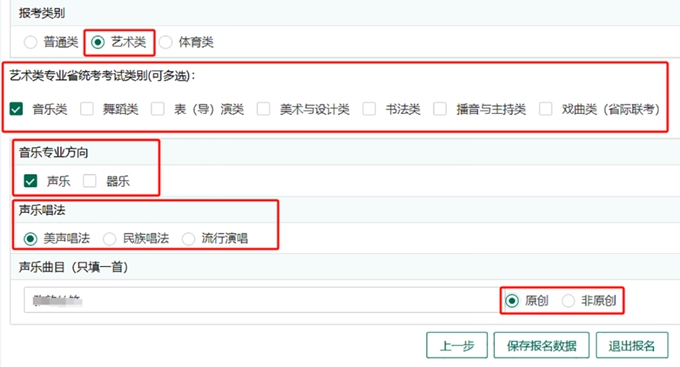Click the 声乐曲目 song title input field
Screen dimensions: 680x367
point(262,300)
